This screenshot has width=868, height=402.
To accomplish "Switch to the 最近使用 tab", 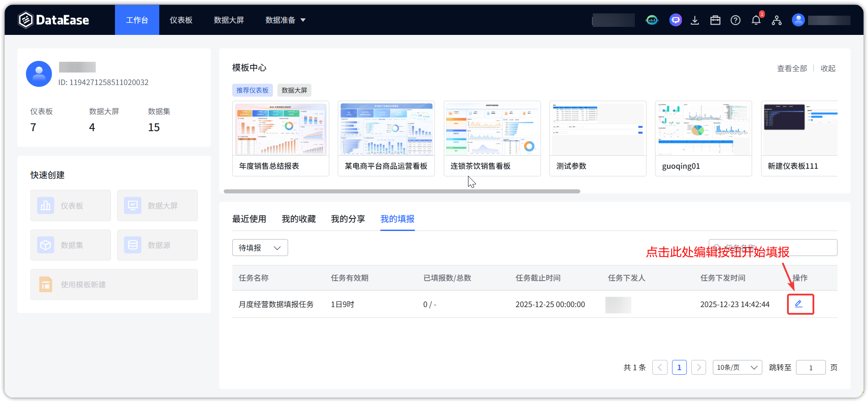I will click(x=249, y=219).
